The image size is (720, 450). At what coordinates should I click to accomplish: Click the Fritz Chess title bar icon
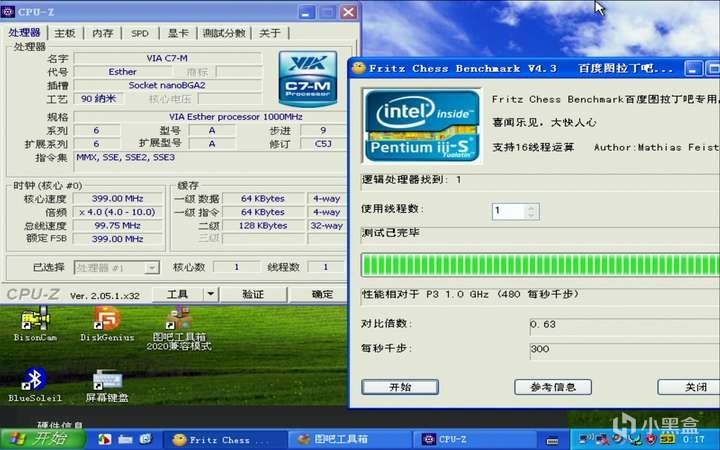[x=359, y=68]
